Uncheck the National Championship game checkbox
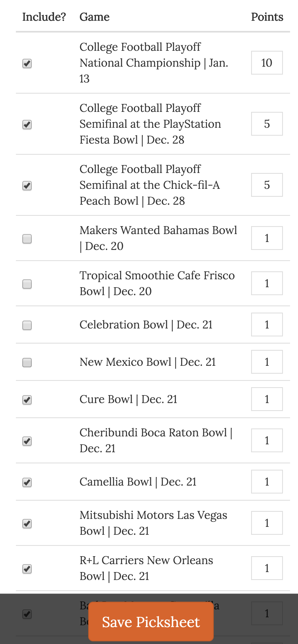This screenshot has width=298, height=644. point(27,63)
